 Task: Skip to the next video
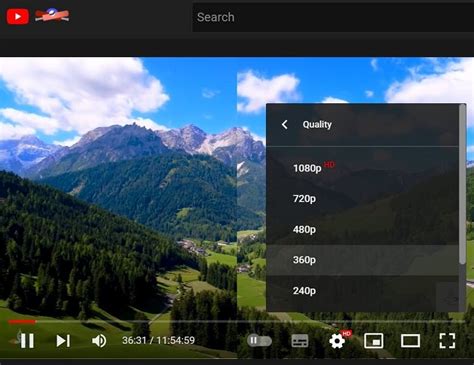click(63, 341)
